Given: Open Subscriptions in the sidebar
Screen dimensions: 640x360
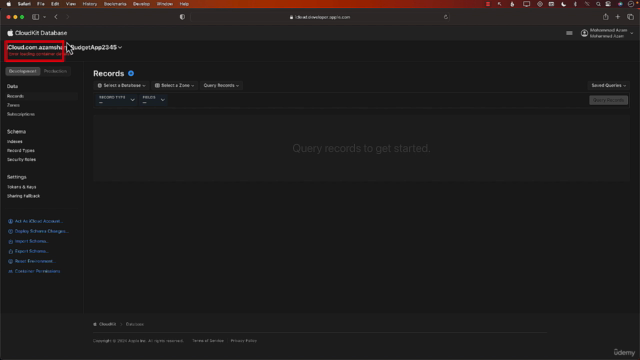Looking at the screenshot, I should pos(21,114).
